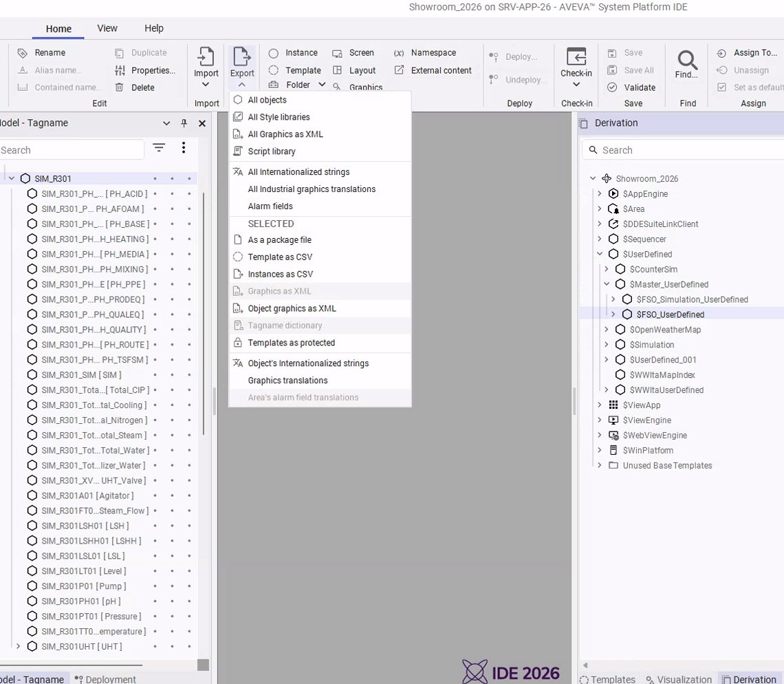The width and height of the screenshot is (784, 684).
Task: Click the Export ribbon button
Action: (x=242, y=66)
